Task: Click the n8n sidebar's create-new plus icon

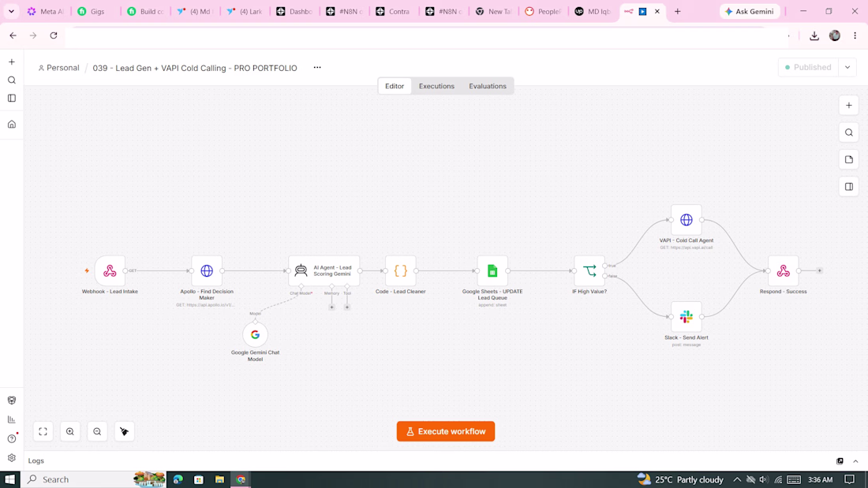Action: click(12, 62)
